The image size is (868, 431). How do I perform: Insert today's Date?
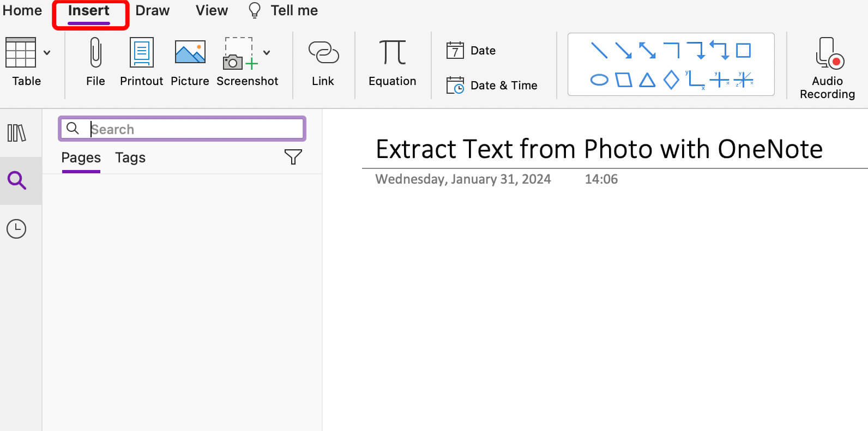471,51
